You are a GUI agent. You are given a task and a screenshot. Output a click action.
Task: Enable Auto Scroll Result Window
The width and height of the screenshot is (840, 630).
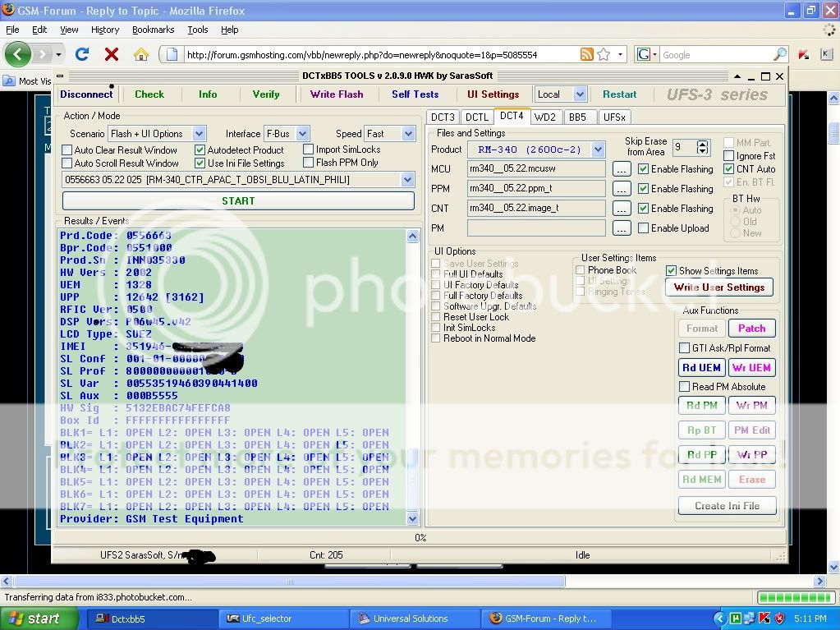coord(67,163)
